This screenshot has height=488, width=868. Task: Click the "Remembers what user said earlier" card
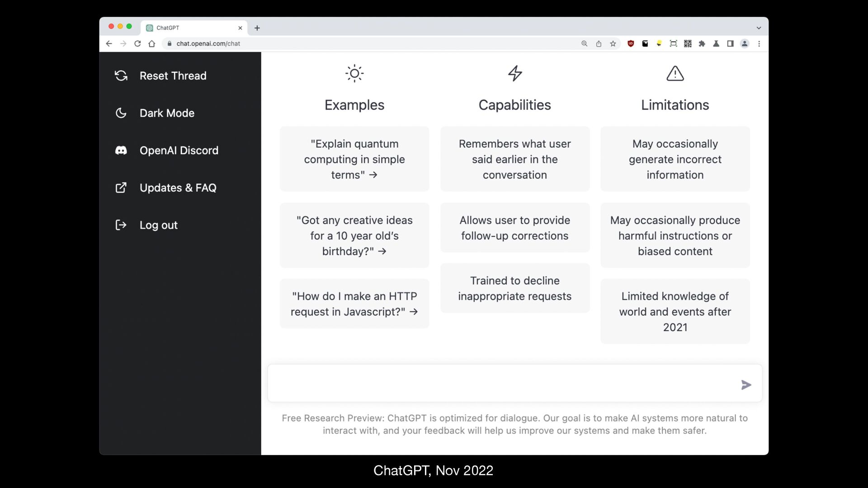coord(515,159)
